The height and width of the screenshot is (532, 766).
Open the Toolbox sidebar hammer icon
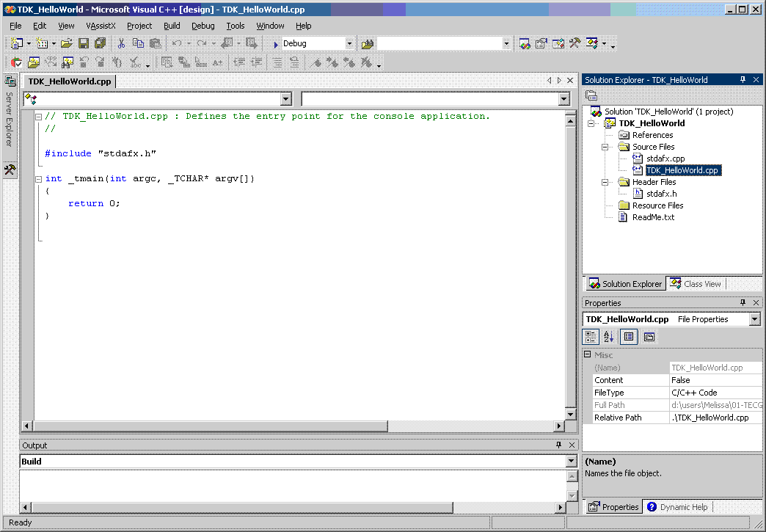10,170
